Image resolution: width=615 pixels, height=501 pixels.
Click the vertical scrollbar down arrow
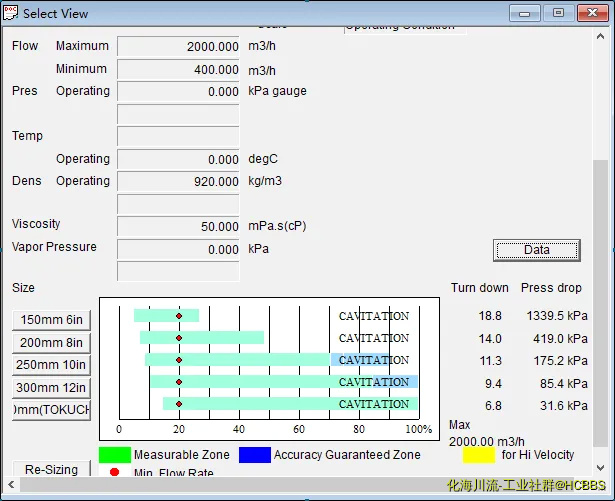click(x=600, y=468)
